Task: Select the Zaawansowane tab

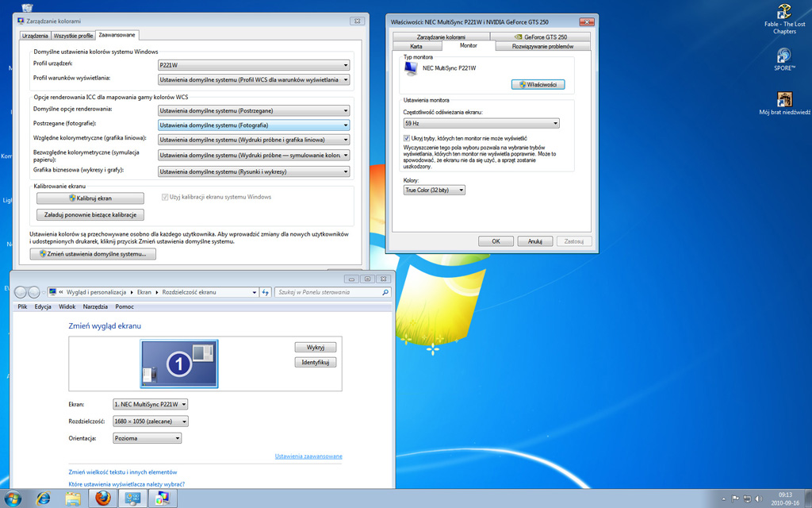Action: 117,35
